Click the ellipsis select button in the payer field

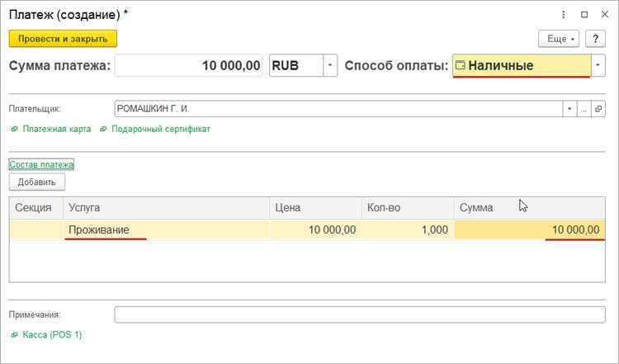[x=584, y=109]
